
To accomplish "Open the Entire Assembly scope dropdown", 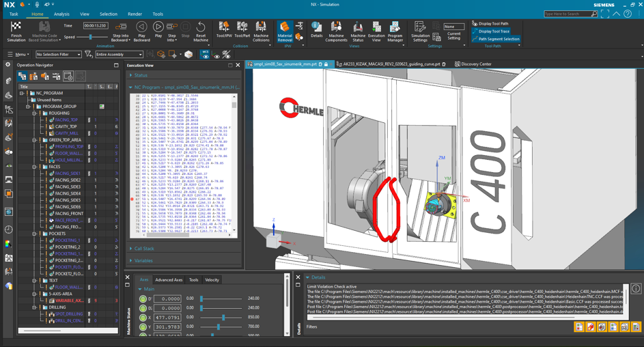I will 119,54.
